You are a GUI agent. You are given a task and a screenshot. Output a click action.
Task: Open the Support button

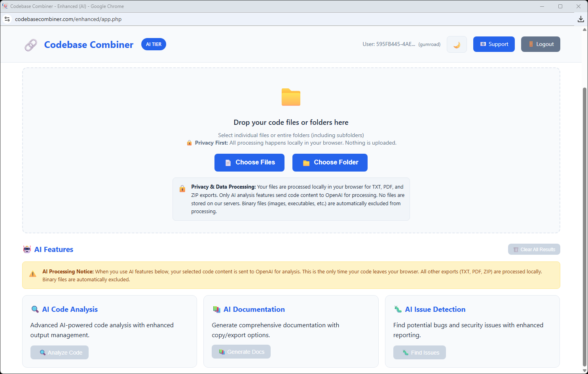tap(494, 44)
